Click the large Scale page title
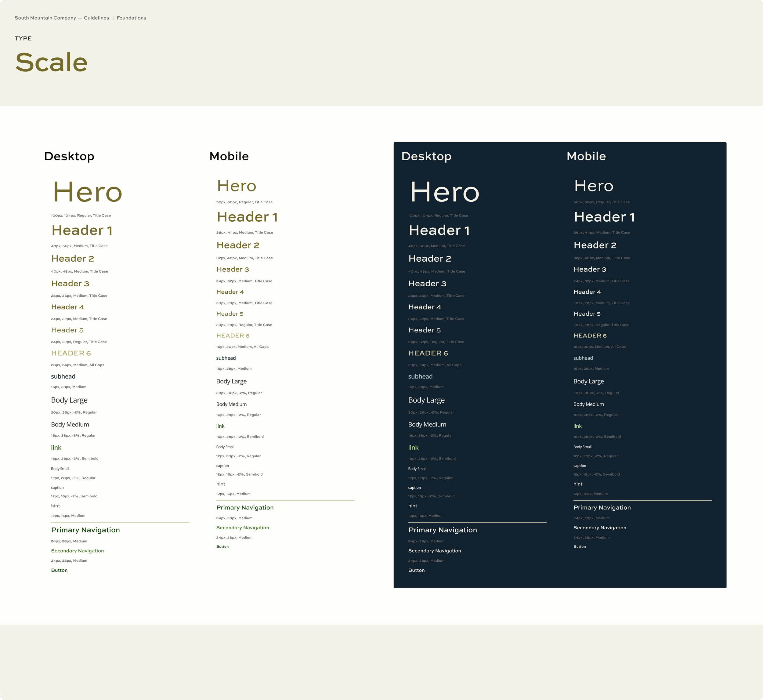This screenshot has height=700, width=763. (52, 62)
